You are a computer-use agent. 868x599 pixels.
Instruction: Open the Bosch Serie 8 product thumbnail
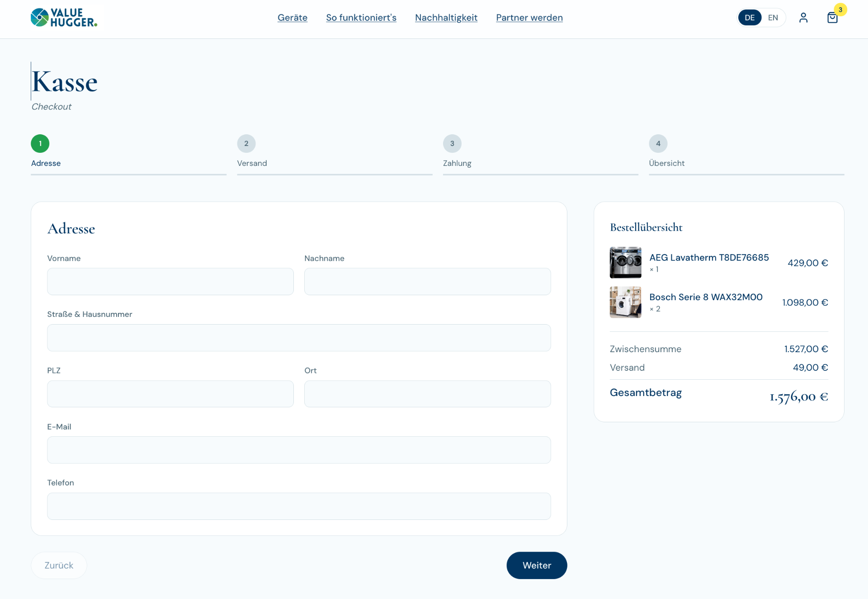pos(626,302)
